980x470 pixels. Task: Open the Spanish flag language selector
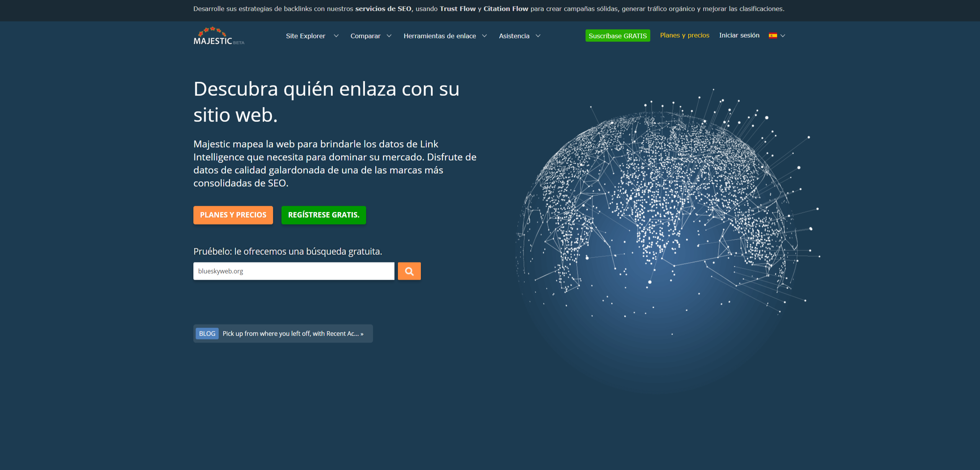[x=773, y=36]
